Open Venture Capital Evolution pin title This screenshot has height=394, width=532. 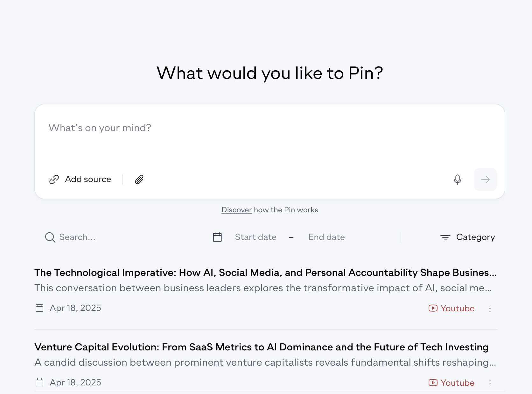click(x=261, y=347)
